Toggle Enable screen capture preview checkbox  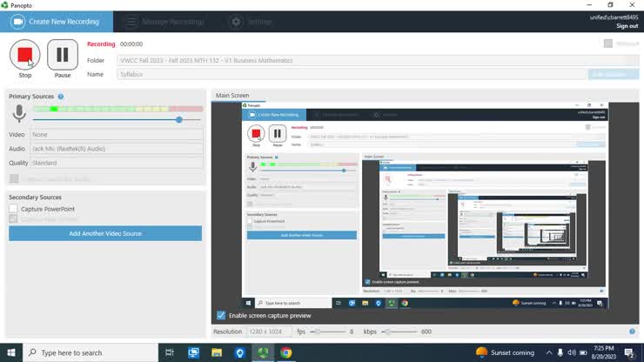(221, 315)
